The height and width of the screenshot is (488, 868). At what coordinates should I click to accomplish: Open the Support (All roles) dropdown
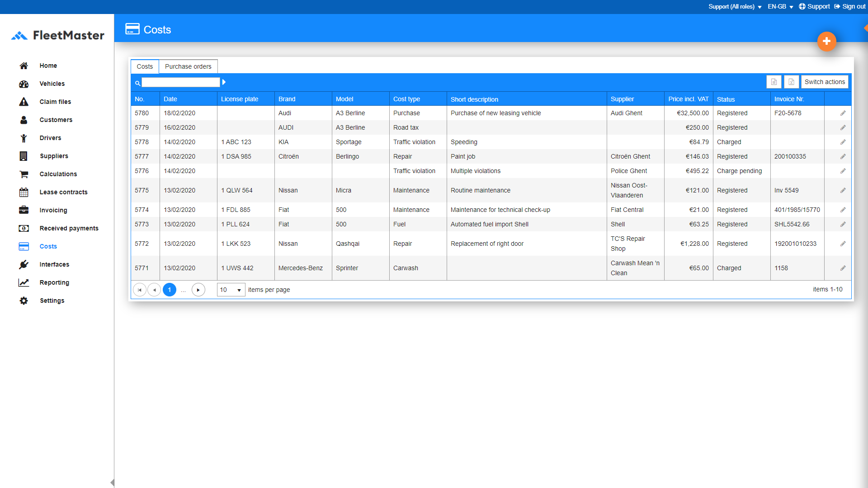(x=735, y=6)
